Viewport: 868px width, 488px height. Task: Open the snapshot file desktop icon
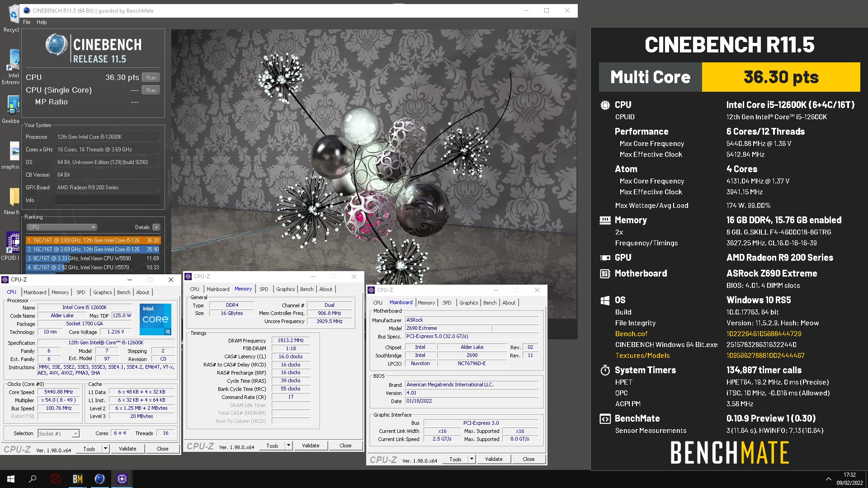(x=12, y=155)
